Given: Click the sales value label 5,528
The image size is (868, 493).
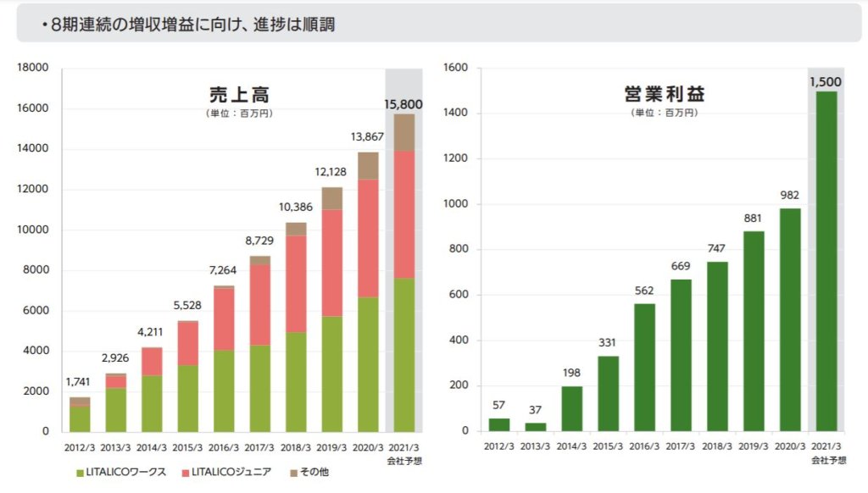Looking at the screenshot, I should coord(187,306).
